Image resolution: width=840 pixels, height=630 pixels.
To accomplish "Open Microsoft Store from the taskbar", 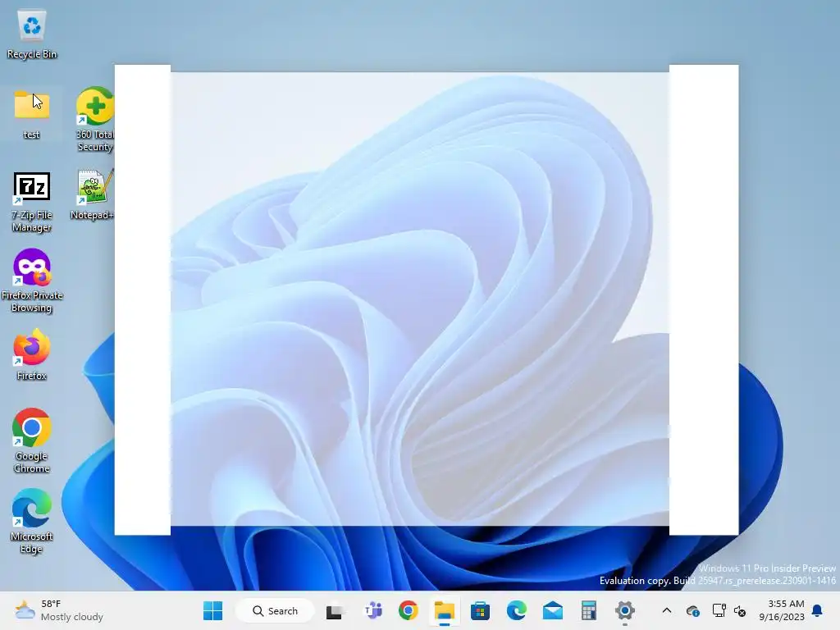I will pyautogui.click(x=480, y=610).
